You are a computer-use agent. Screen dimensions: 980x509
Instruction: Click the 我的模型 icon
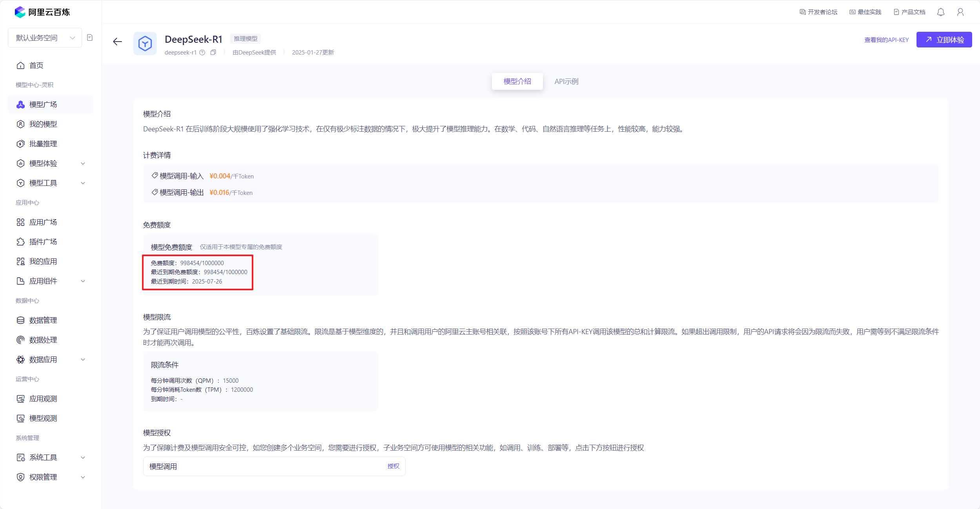(x=21, y=124)
